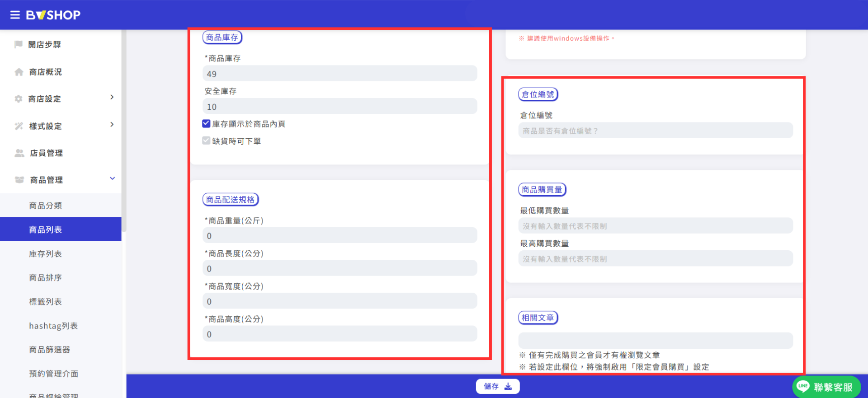Click the people icon beside 店員管理
Screen dimensions: 868x398
coord(19,153)
